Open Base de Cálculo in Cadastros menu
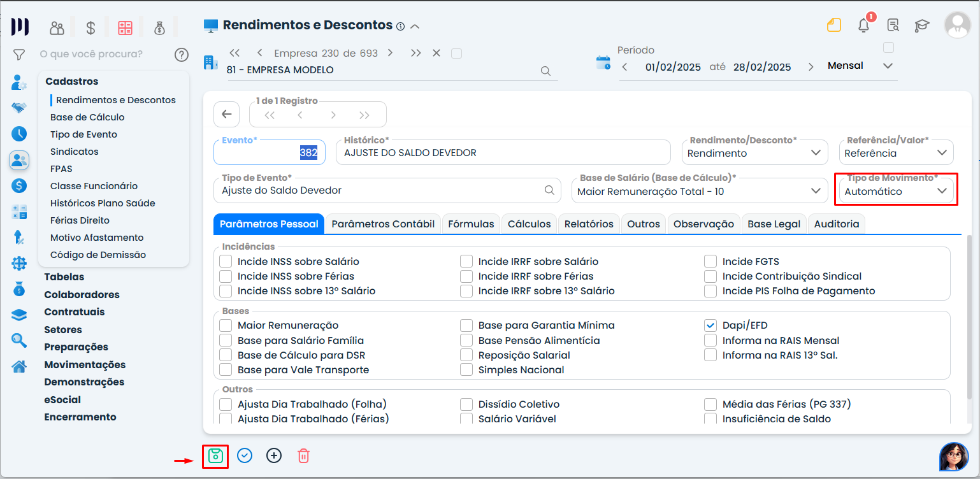 87,117
